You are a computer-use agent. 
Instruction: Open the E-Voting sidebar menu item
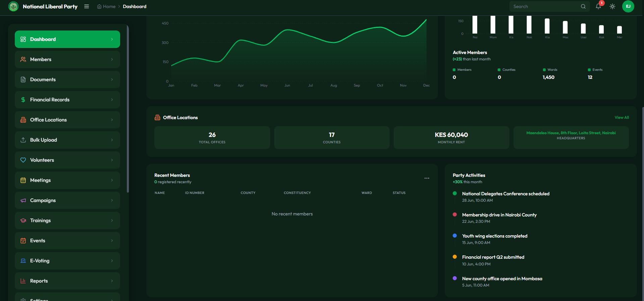point(67,261)
